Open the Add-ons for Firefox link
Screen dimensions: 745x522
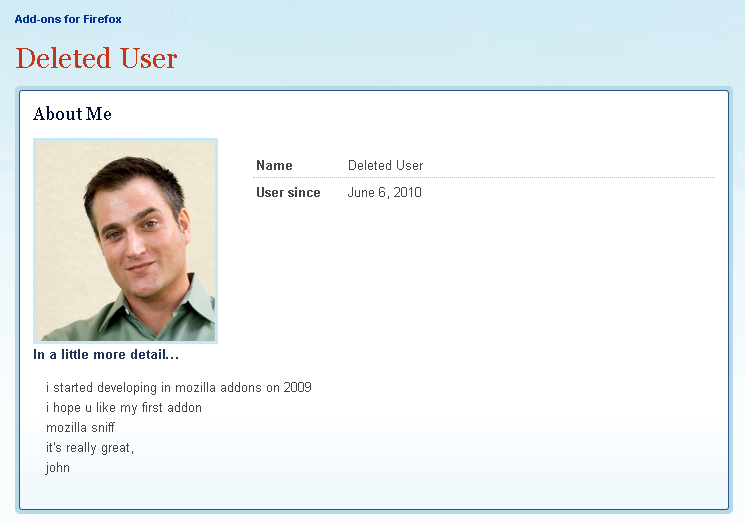pos(68,19)
